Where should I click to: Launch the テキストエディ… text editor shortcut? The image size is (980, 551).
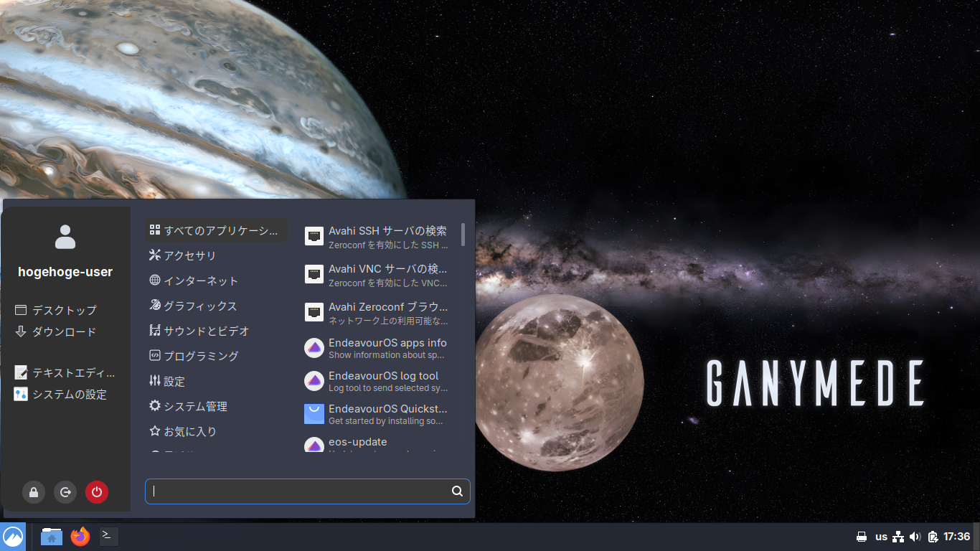[x=65, y=372]
